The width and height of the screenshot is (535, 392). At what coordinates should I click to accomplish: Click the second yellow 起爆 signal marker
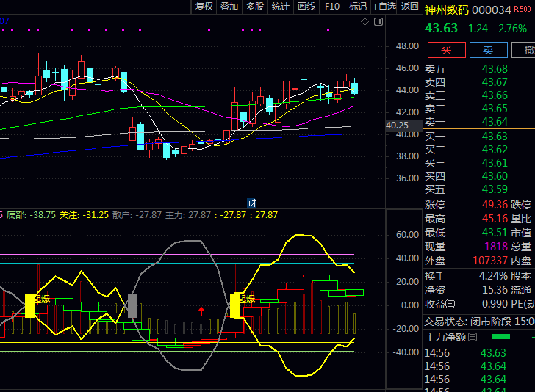(235, 305)
